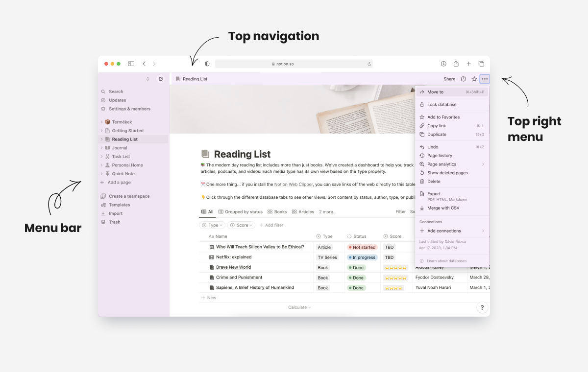Click the new page compose icon in sidebar
The image size is (588, 372).
160,79
